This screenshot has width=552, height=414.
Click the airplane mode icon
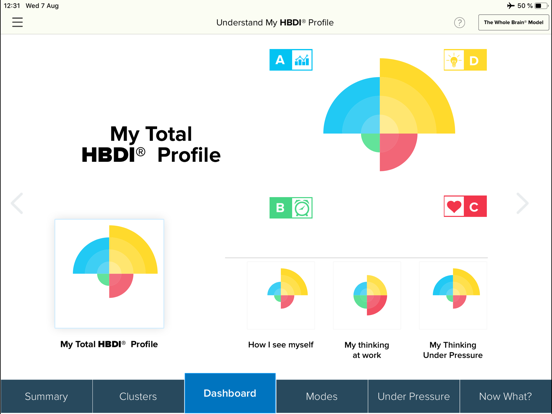click(x=510, y=6)
